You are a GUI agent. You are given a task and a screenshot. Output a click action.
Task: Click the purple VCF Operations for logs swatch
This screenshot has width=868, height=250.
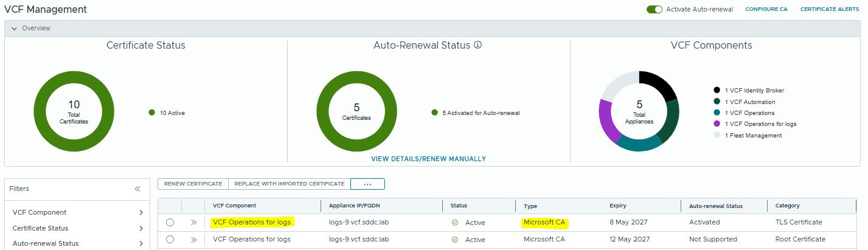click(x=717, y=124)
